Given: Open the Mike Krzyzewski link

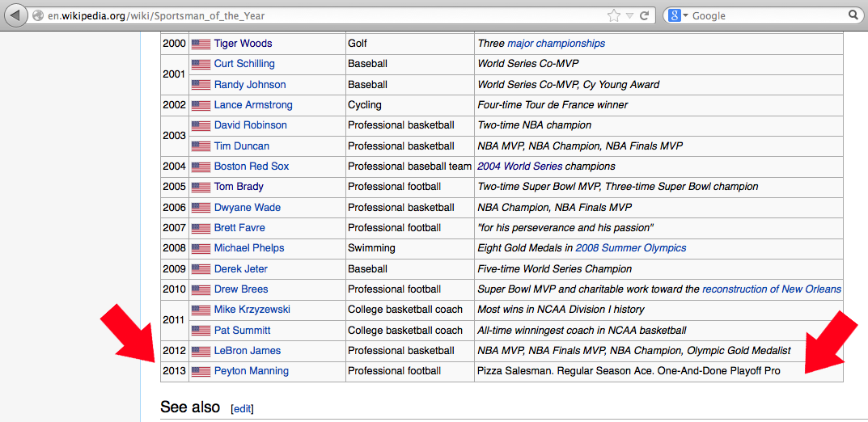Looking at the screenshot, I should 252,309.
